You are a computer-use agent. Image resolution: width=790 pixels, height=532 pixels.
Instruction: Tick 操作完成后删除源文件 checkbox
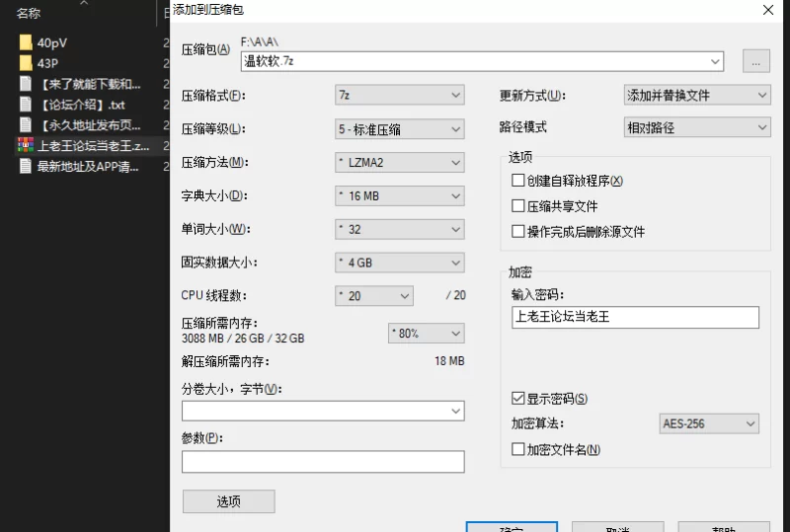pos(517,231)
